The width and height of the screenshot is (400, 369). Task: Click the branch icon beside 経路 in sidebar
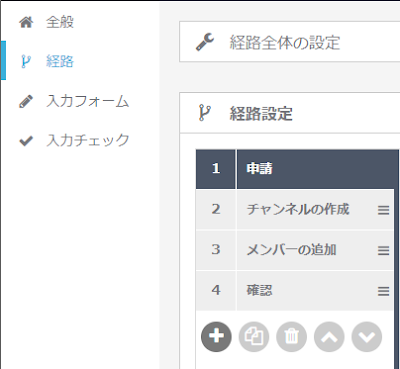coord(26,62)
